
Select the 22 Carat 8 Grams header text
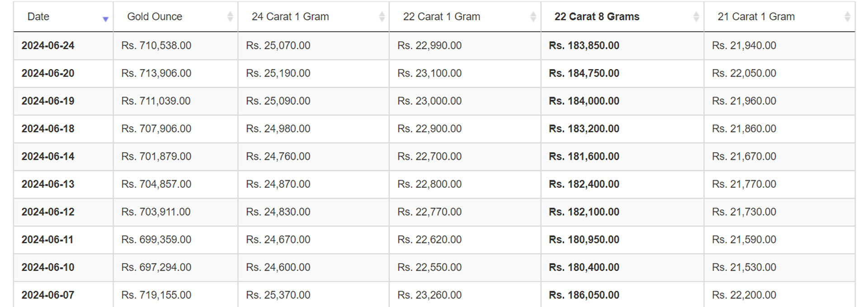[597, 17]
